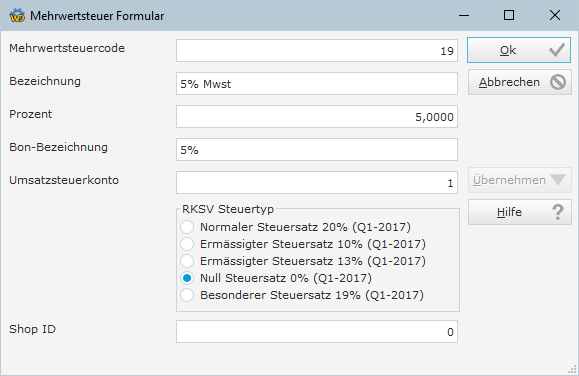Click the Umsatzsteuerkonto input field
Screen dimensions: 579x376
(x=317, y=182)
